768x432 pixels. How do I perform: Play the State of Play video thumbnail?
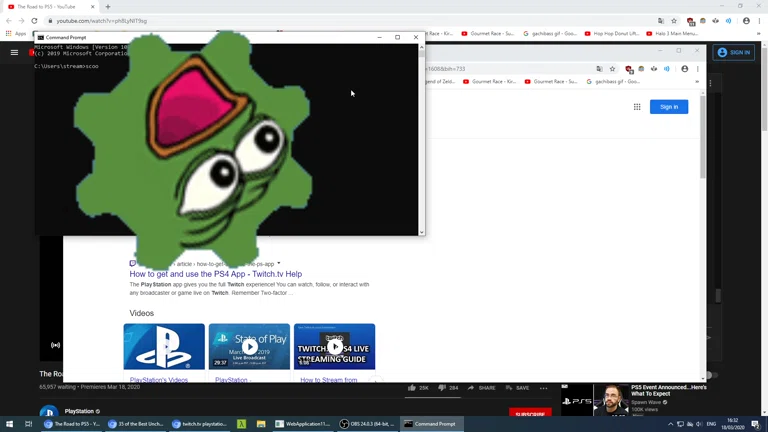coord(249,347)
